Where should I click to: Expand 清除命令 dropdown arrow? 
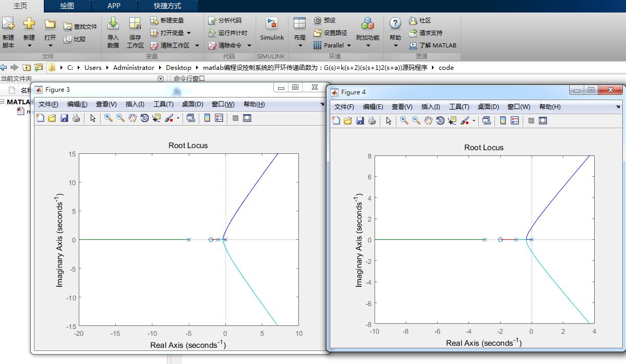pos(249,45)
